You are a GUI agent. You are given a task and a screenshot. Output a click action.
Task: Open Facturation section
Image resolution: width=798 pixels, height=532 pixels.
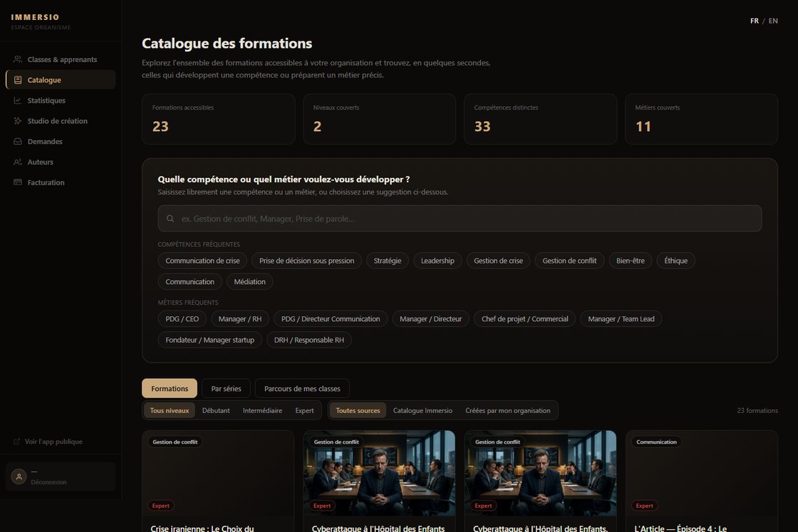pyautogui.click(x=61, y=182)
